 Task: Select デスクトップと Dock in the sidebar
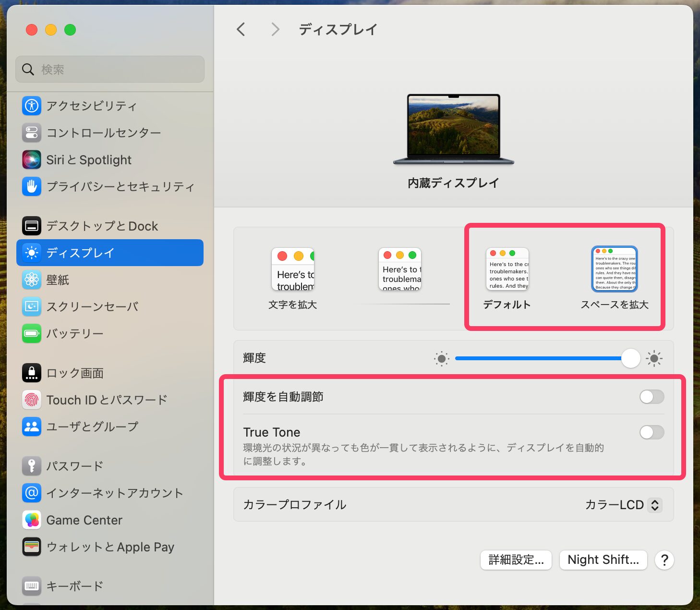click(x=102, y=226)
